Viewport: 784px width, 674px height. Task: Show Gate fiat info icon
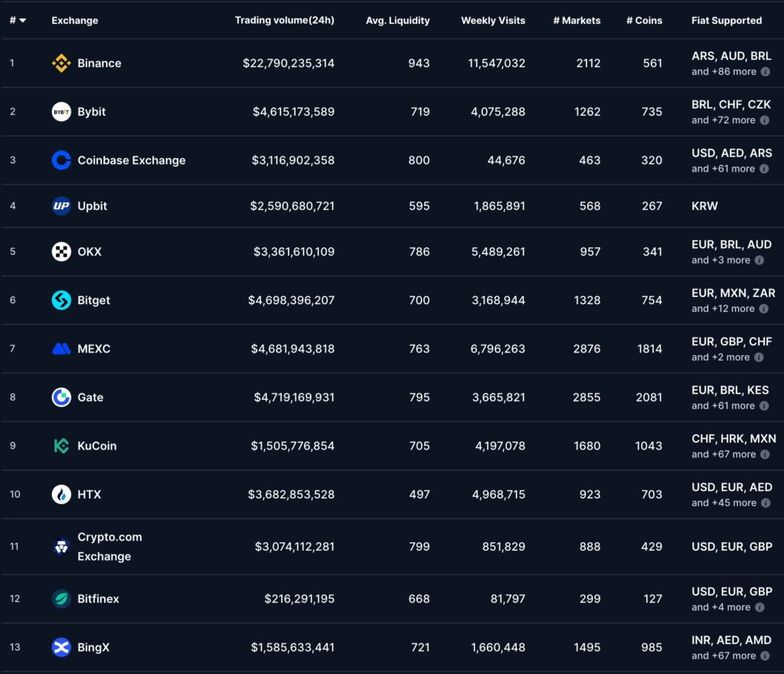point(763,405)
